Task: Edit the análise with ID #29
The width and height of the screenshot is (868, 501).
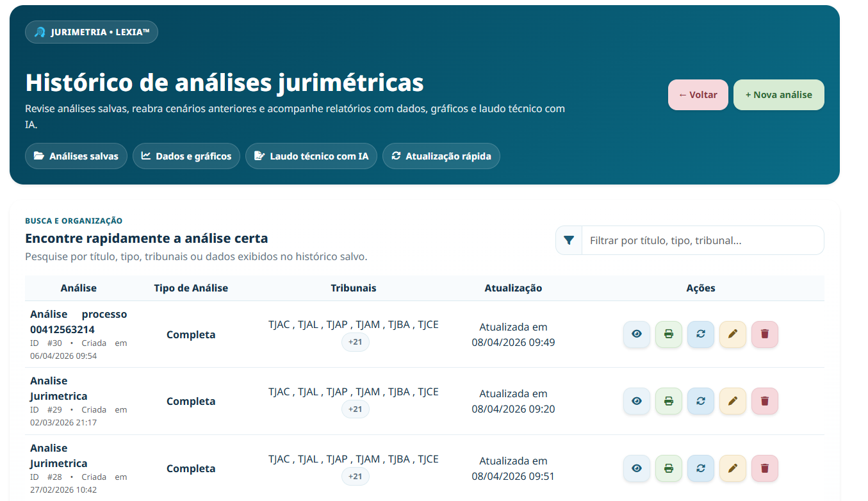Action: [732, 400]
